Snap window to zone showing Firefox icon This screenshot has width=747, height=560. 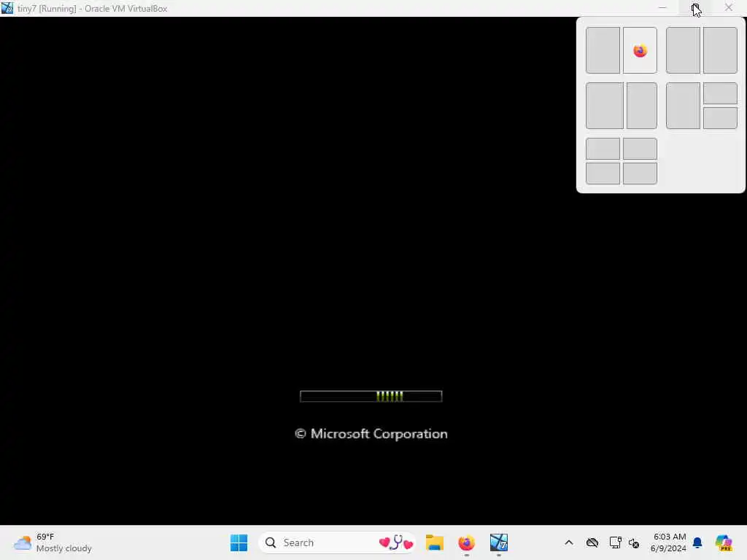pyautogui.click(x=640, y=50)
